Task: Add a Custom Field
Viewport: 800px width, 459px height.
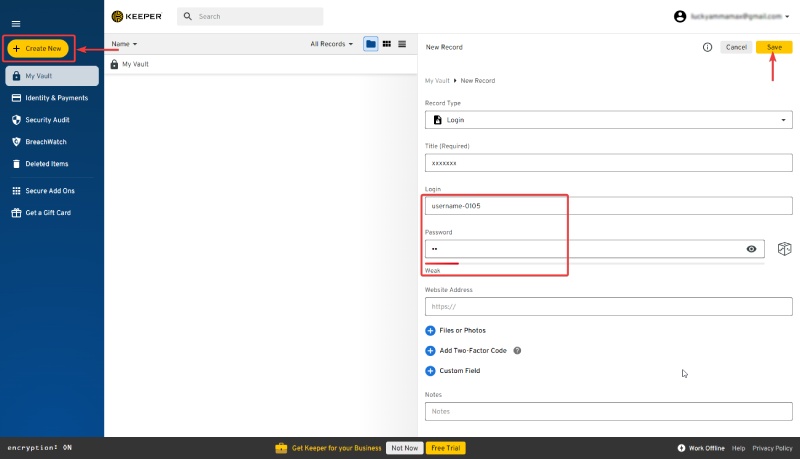Action: click(453, 371)
